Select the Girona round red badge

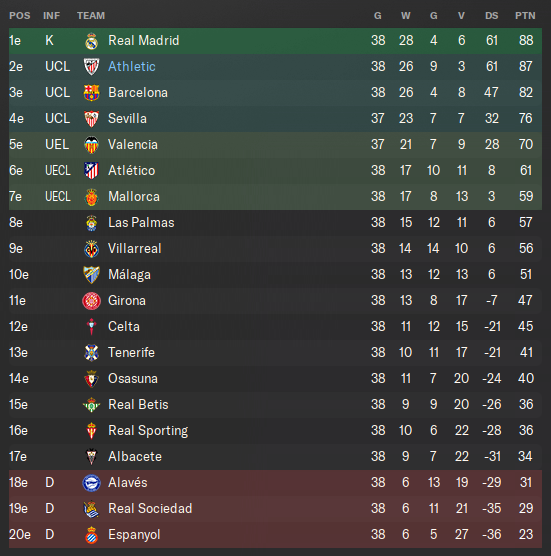pyautogui.click(x=91, y=301)
